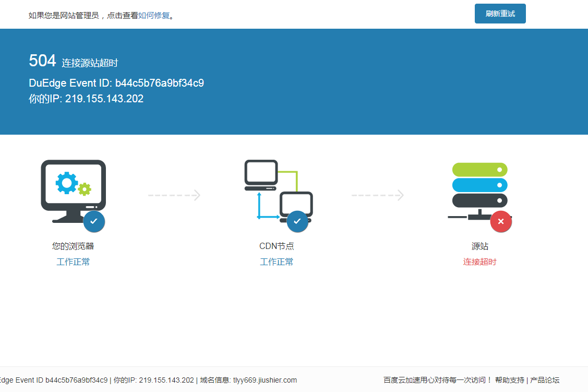588x392 pixels.
Task: Open the 如何修复 how-to-fix link
Action: coord(154,16)
